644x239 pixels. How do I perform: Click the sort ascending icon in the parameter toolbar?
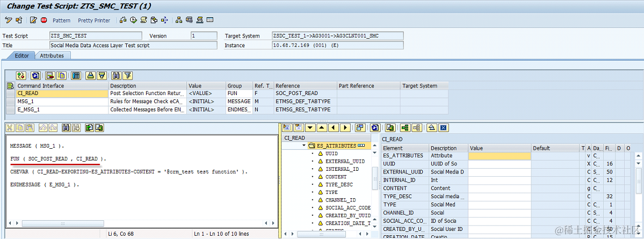pyautogui.click(x=91, y=76)
